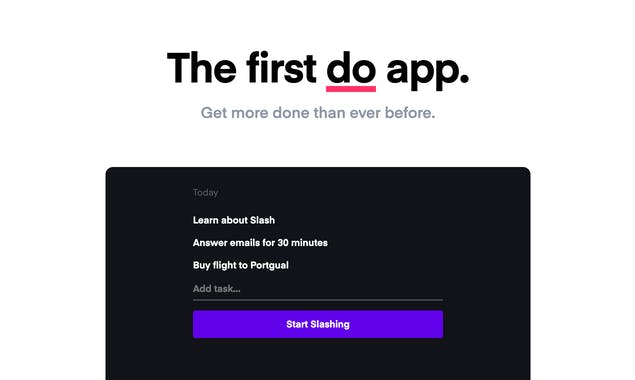Viewport: 635px width, 380px height.
Task: Select the Buy flight to Portgual task
Action: (241, 265)
